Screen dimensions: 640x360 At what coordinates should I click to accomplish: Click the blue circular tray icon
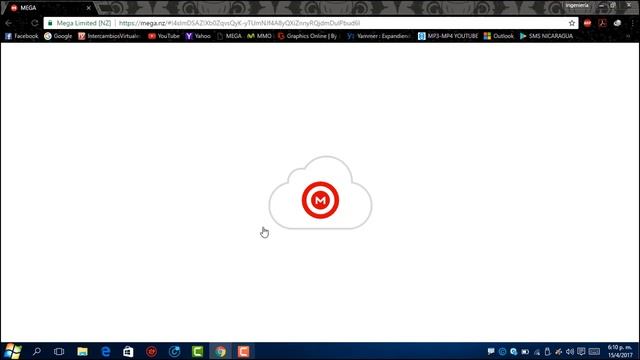point(502,351)
